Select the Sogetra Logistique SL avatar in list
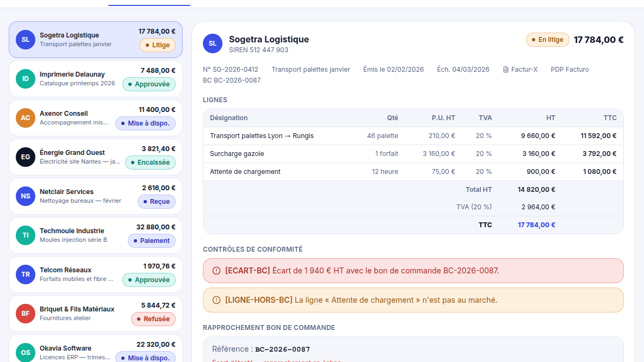 pyautogui.click(x=26, y=40)
